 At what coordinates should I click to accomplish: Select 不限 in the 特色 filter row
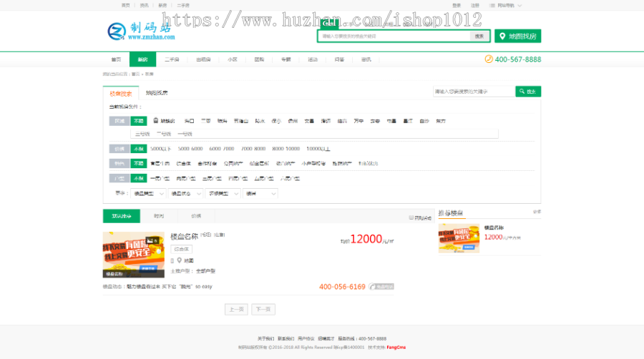point(138,163)
